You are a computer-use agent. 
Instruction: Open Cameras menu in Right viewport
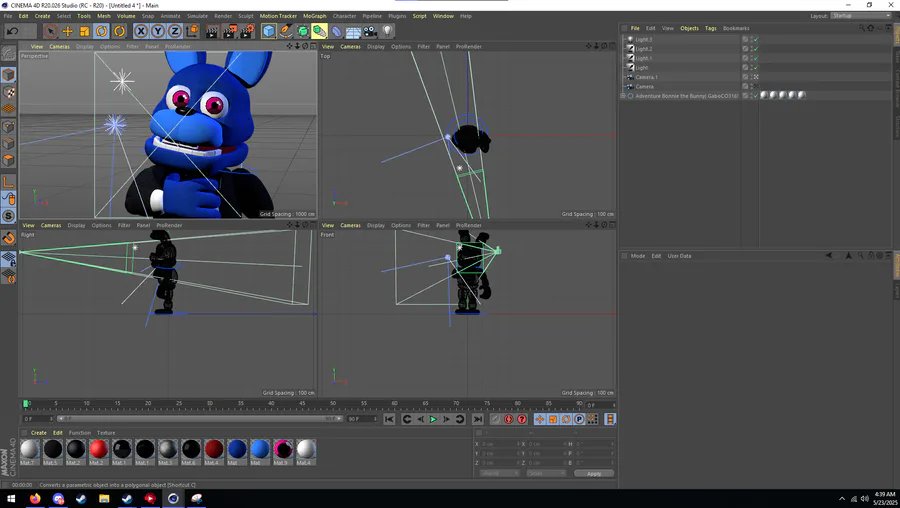pyautogui.click(x=51, y=226)
